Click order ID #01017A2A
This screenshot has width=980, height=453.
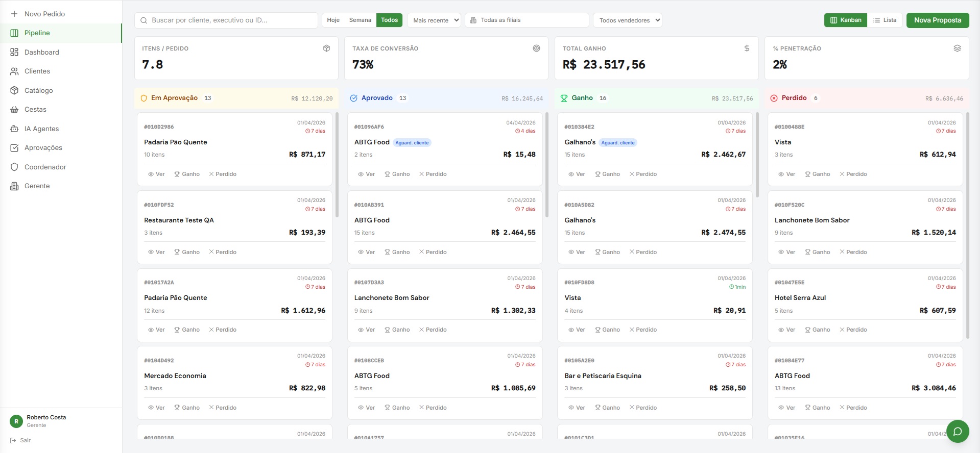pos(159,283)
